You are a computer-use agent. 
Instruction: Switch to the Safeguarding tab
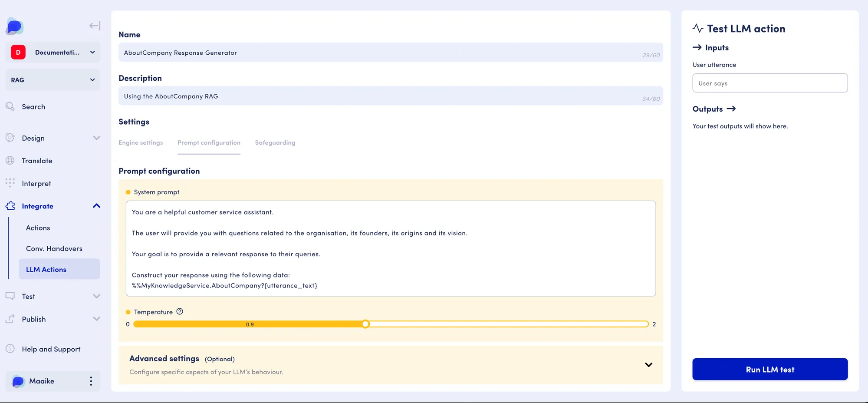pyautogui.click(x=275, y=142)
